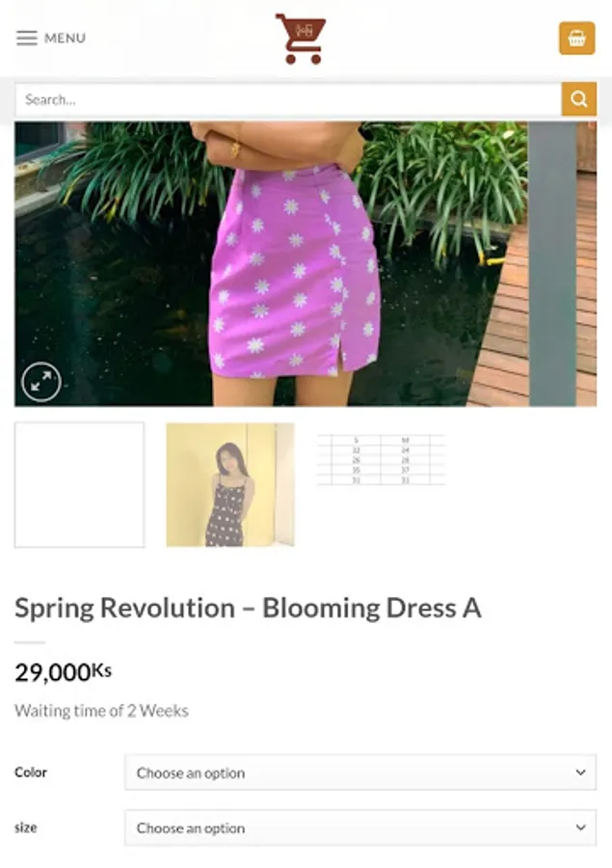Open the hamburger menu icon
Screen dimensions: 612x868
pyautogui.click(x=27, y=39)
